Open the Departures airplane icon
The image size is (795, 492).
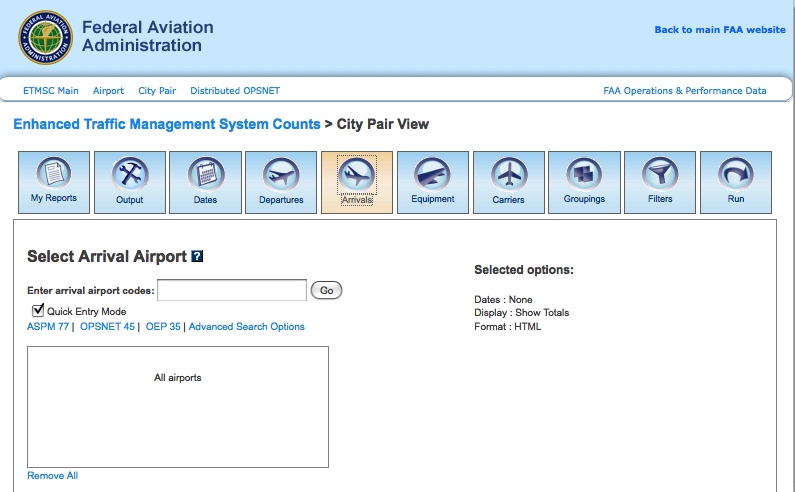coord(281,182)
